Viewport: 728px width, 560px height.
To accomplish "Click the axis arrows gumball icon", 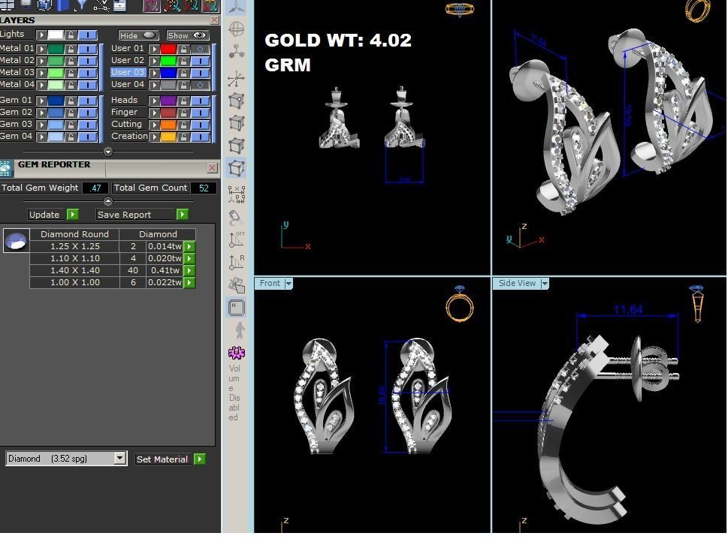I will (237, 78).
